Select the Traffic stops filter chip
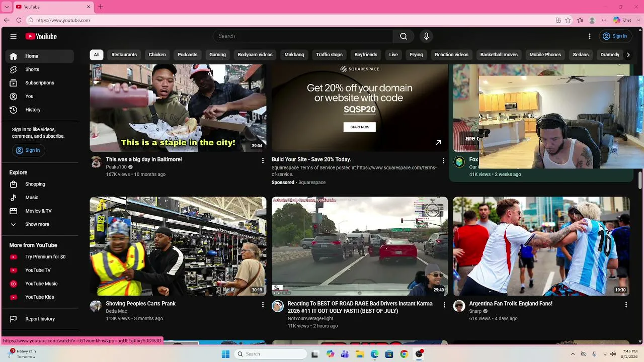Viewport: 644px width, 362px height. (x=330, y=55)
